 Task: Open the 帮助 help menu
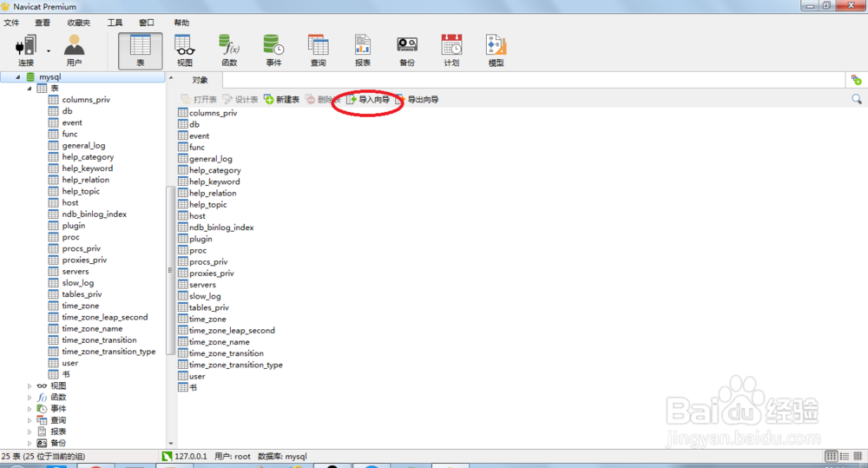[x=181, y=23]
